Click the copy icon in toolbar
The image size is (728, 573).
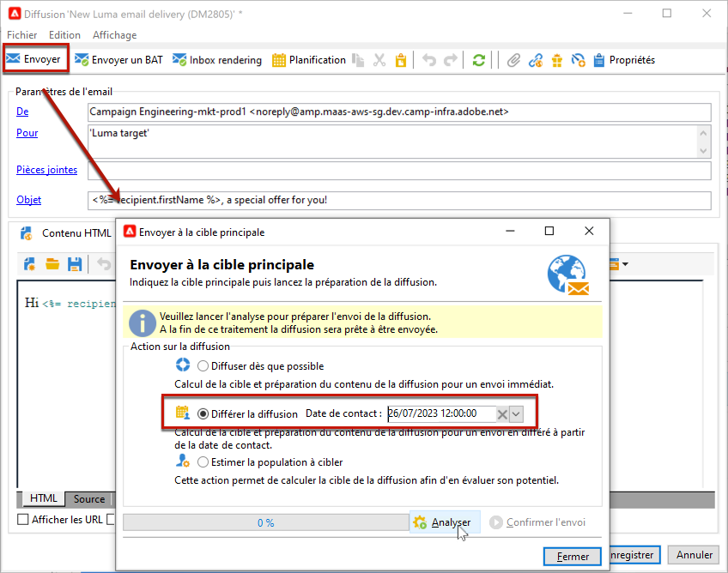point(358,60)
